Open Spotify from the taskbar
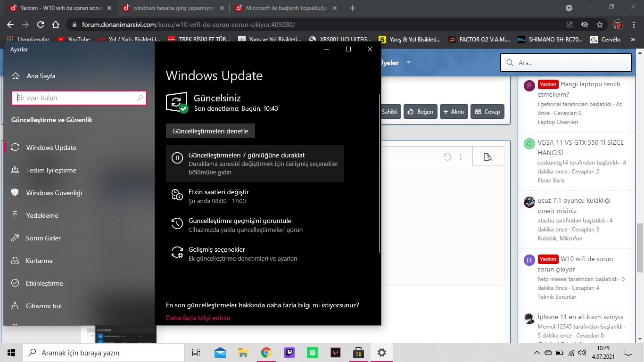The height and width of the screenshot is (362, 644). coord(312,353)
